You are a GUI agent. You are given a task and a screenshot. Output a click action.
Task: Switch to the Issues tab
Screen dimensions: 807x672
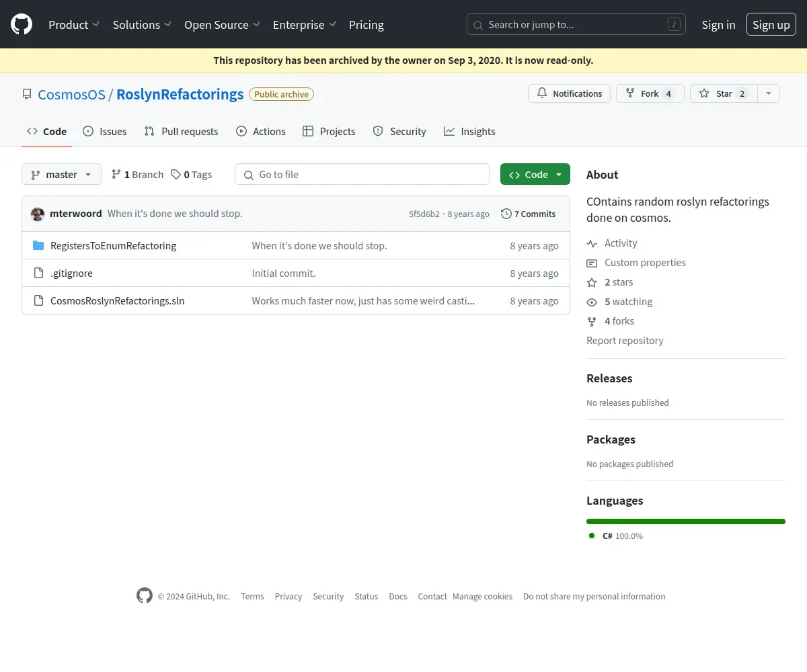(104, 131)
